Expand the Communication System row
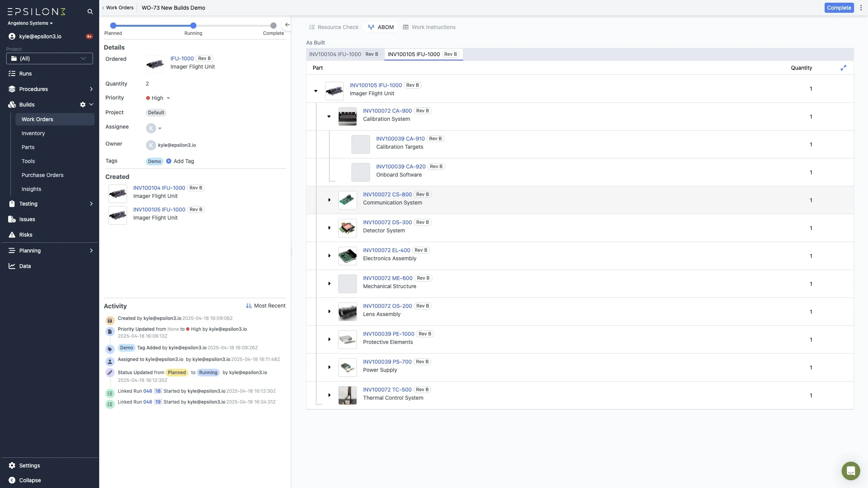Screen dimensions: 868x488 [x=329, y=200]
